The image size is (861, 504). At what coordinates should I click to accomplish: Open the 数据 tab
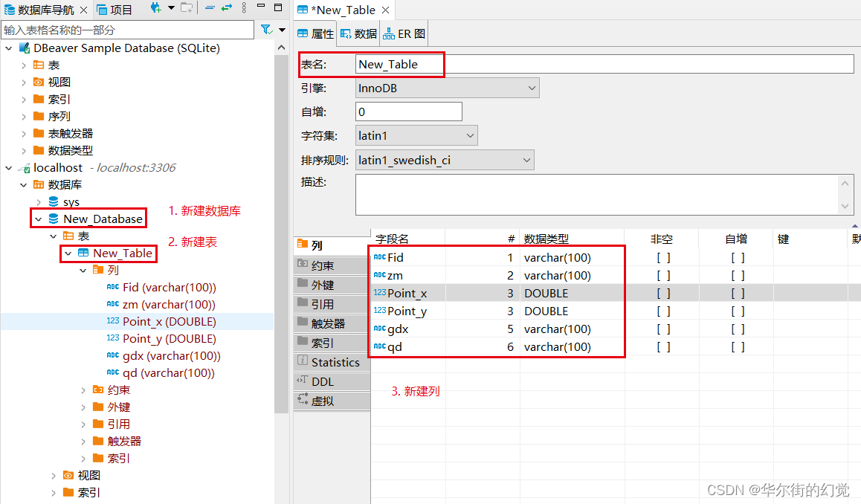pos(358,33)
